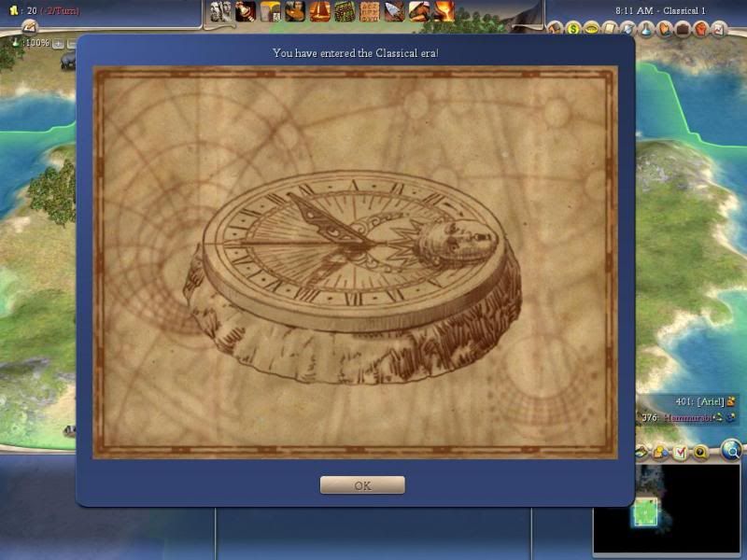The image size is (747, 560).
Task: Open the Civics advisor gold eye icon
Action: tap(591, 30)
